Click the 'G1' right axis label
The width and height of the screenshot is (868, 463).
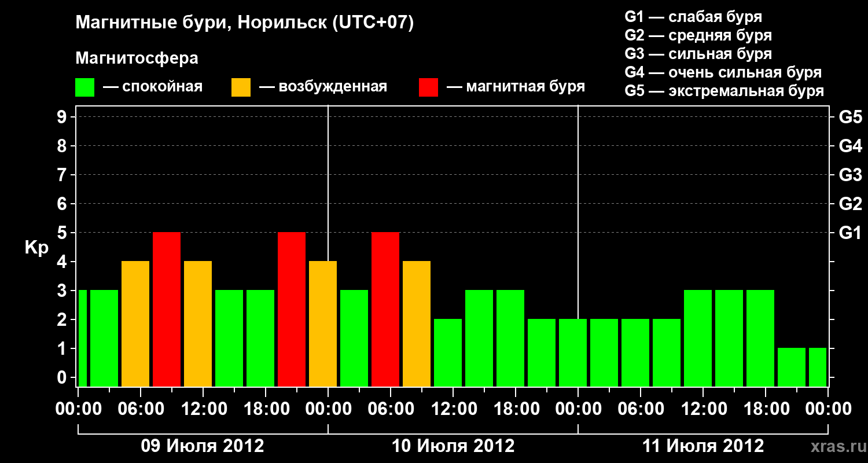click(x=850, y=233)
